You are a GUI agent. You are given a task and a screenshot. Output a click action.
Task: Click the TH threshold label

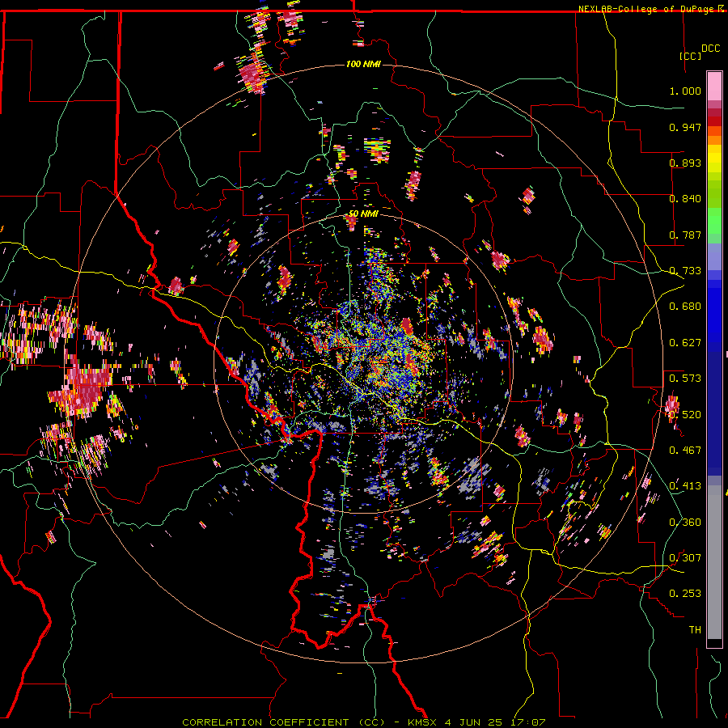(x=695, y=630)
